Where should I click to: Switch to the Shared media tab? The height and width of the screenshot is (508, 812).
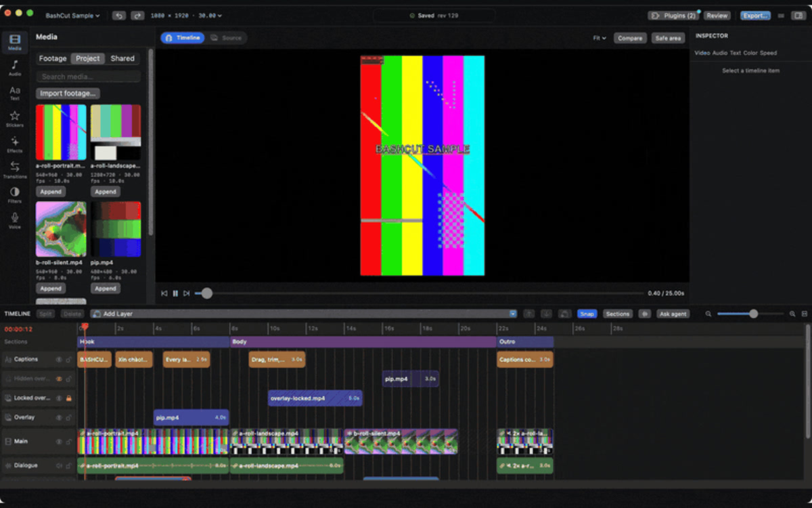[x=122, y=58]
